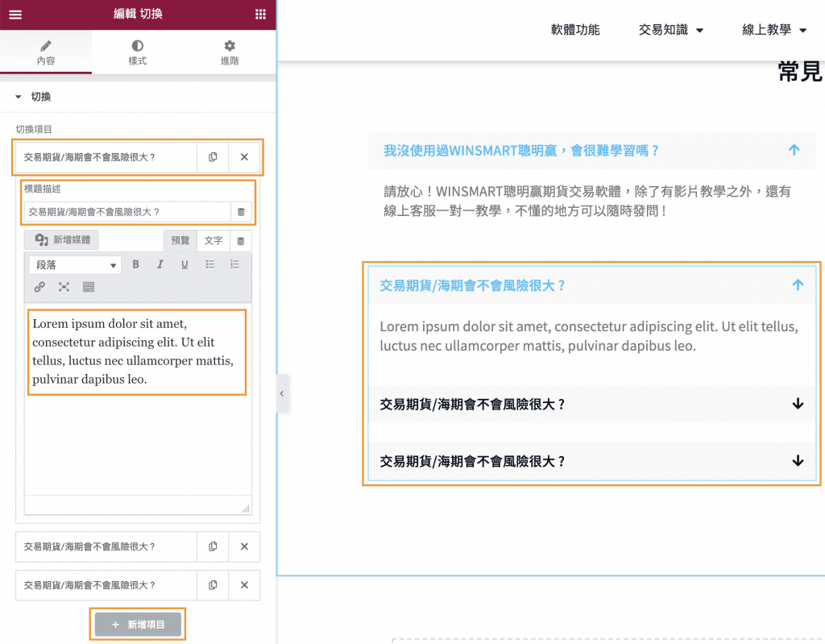Toggle fullscreen mode icon in text editor

pos(65,286)
